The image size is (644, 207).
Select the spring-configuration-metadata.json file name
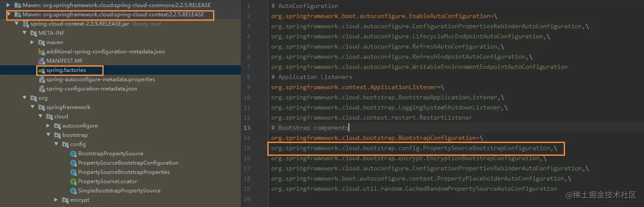[x=92, y=89]
